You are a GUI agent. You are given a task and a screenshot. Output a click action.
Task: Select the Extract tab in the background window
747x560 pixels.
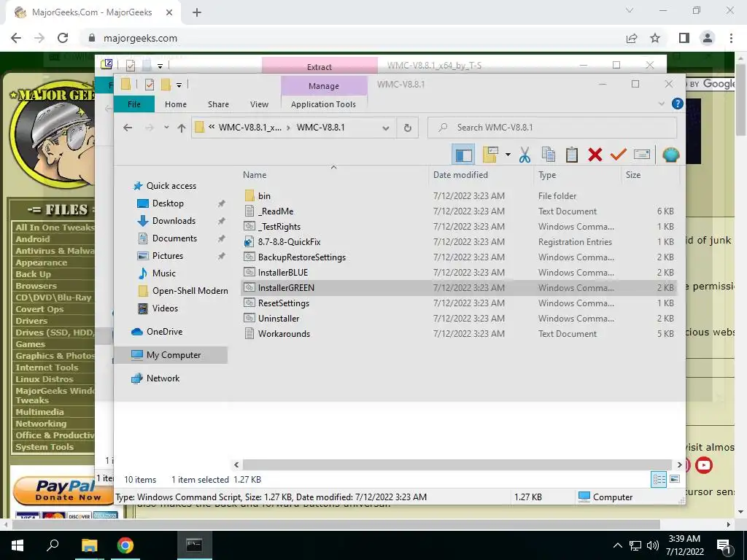pyautogui.click(x=320, y=66)
